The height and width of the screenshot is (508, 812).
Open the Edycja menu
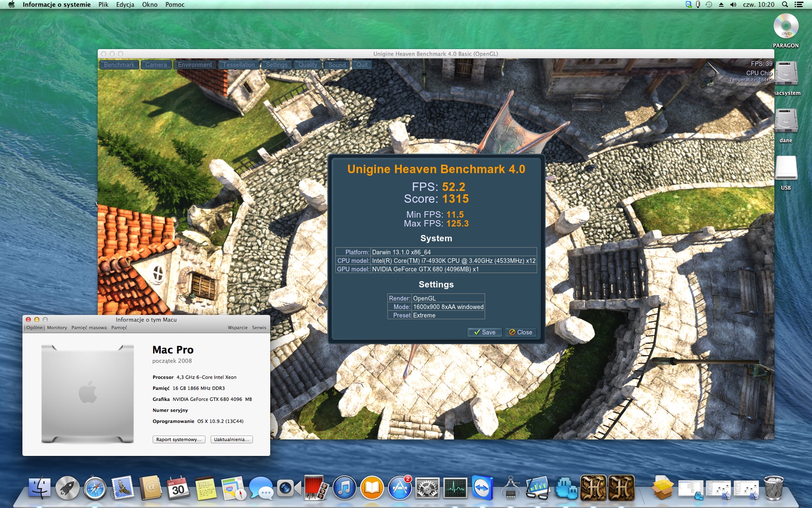[125, 5]
